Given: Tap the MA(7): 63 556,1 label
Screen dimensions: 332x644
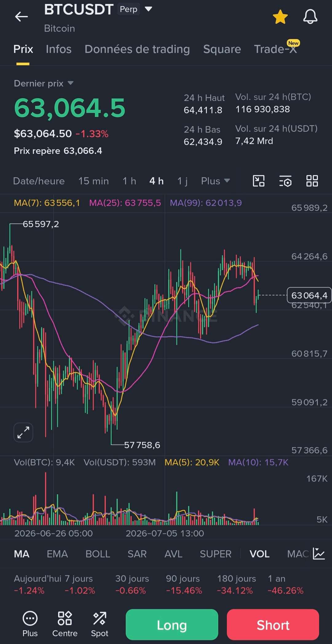Looking at the screenshot, I should [x=47, y=203].
